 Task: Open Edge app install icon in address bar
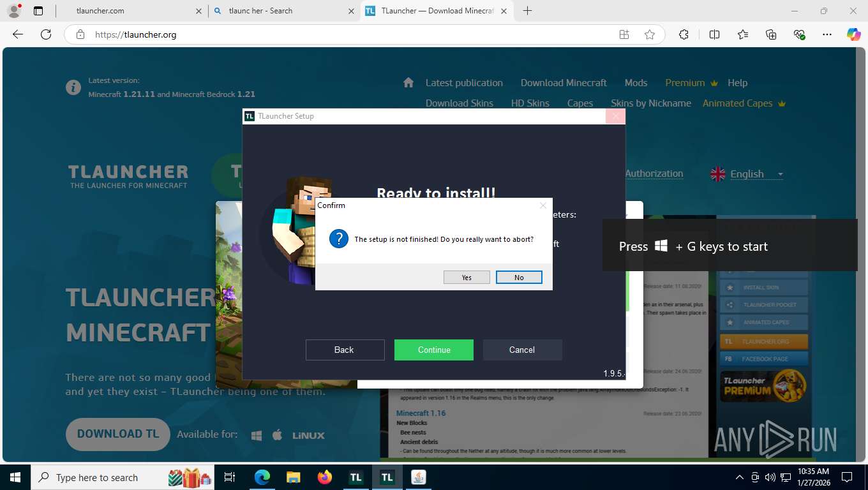(624, 34)
